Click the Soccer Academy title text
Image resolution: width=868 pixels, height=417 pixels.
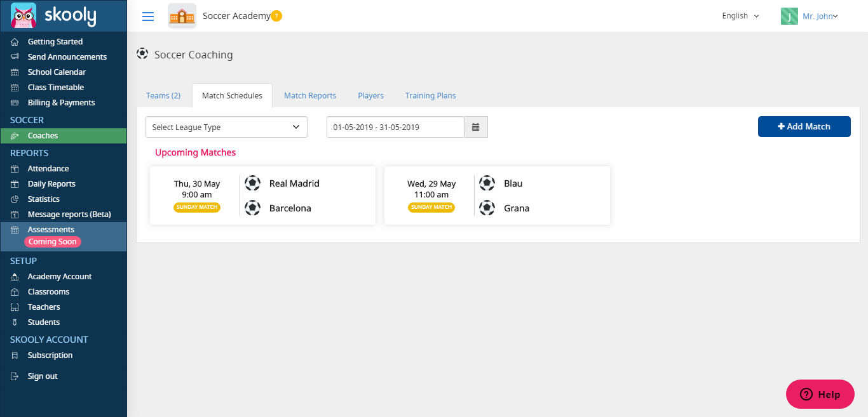click(236, 16)
